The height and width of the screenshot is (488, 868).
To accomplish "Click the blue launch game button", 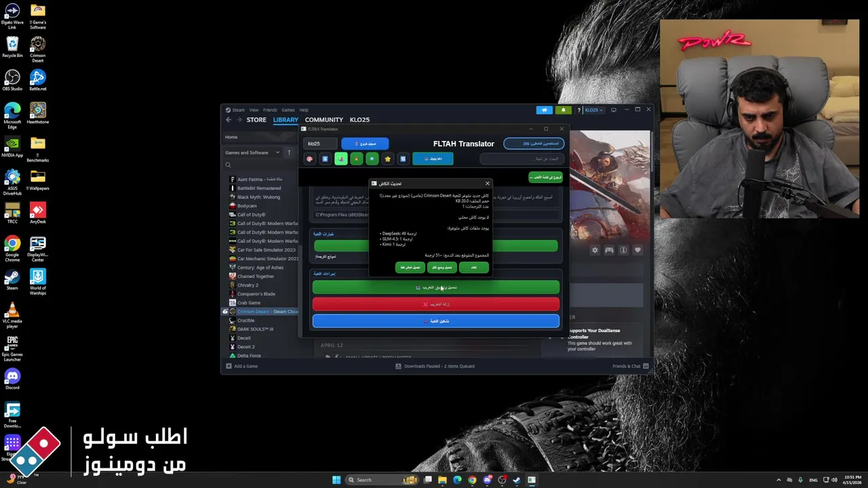I will [x=436, y=321].
